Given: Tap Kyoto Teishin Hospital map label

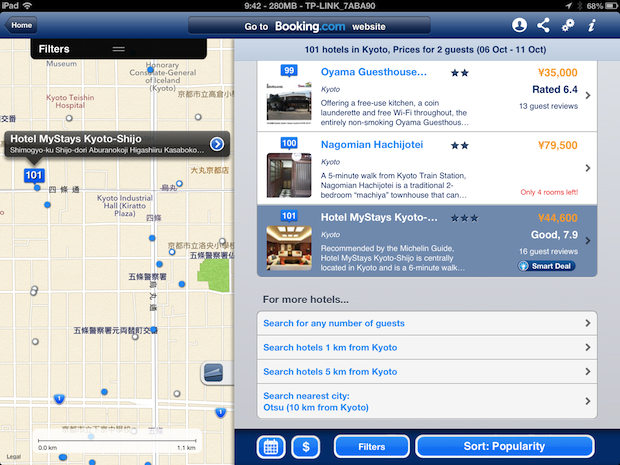Looking at the screenshot, I should click(x=70, y=101).
